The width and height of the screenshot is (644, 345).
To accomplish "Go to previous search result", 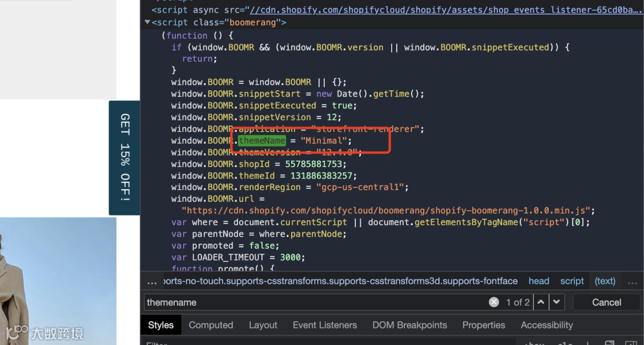I will coord(541,302).
